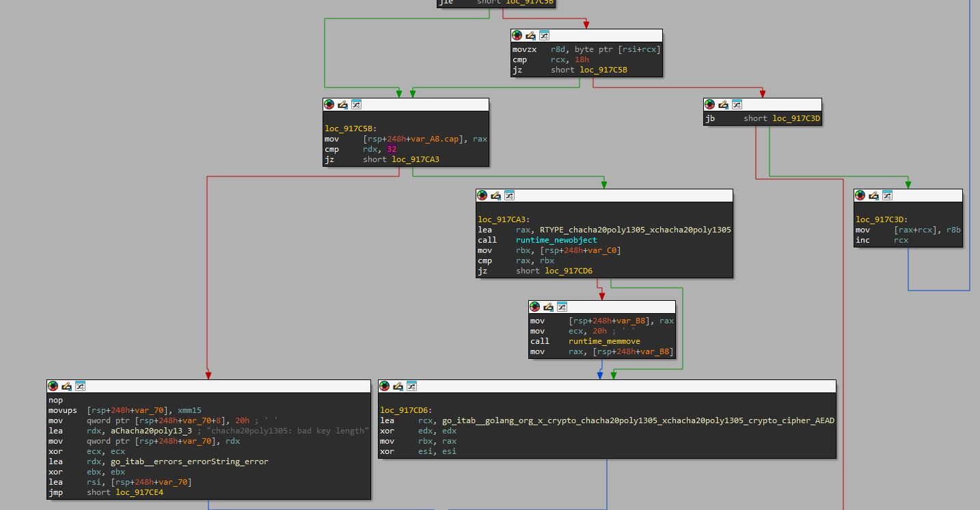This screenshot has width=980, height=510.
Task: Click lea rsi, [rsp+248h+var_70] instruction
Action: pos(120,482)
